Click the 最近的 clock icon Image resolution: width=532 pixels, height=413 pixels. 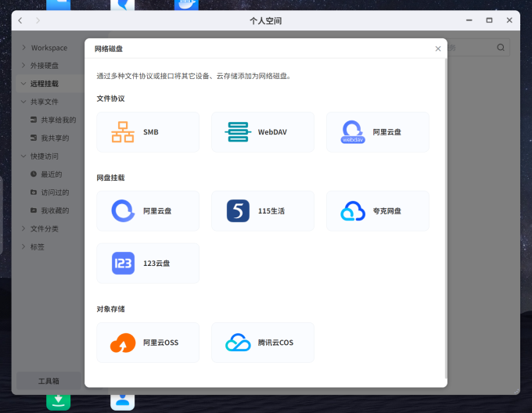[x=34, y=174]
